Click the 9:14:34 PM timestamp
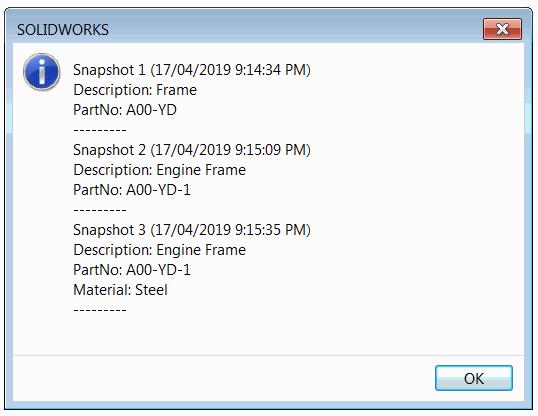This screenshot has height=416, width=538. click(272, 70)
